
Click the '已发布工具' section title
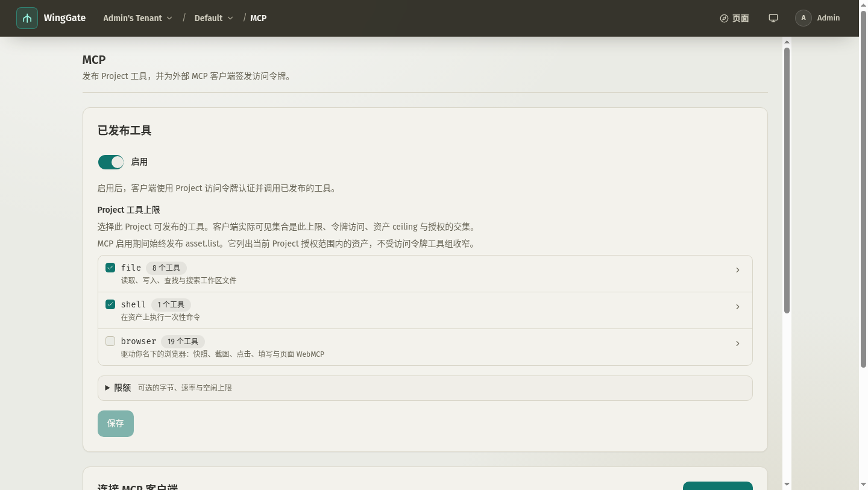(x=125, y=130)
